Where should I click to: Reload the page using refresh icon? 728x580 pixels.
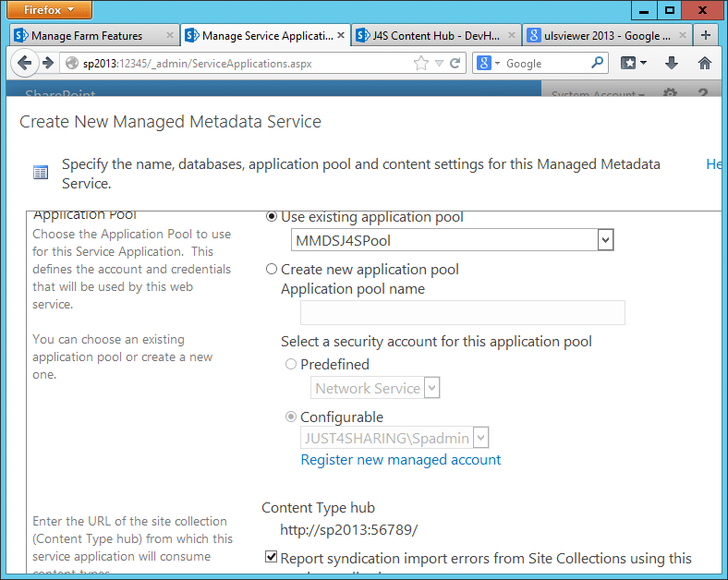pyautogui.click(x=455, y=63)
